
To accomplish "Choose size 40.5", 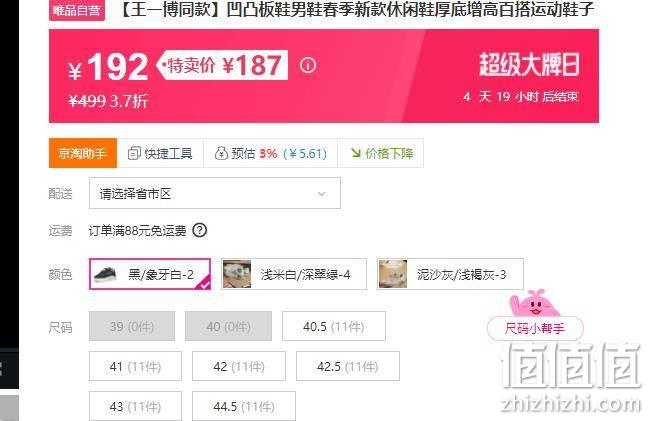I will coord(334,327).
